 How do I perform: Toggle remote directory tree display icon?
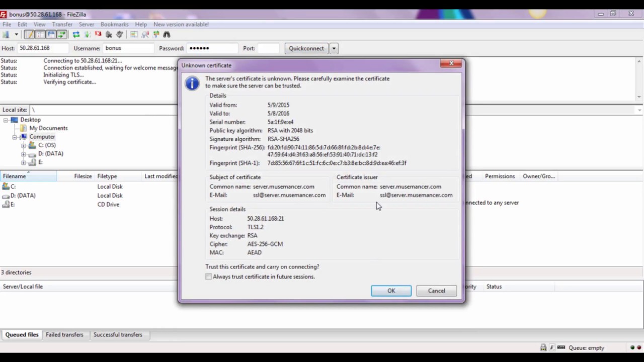click(51, 34)
